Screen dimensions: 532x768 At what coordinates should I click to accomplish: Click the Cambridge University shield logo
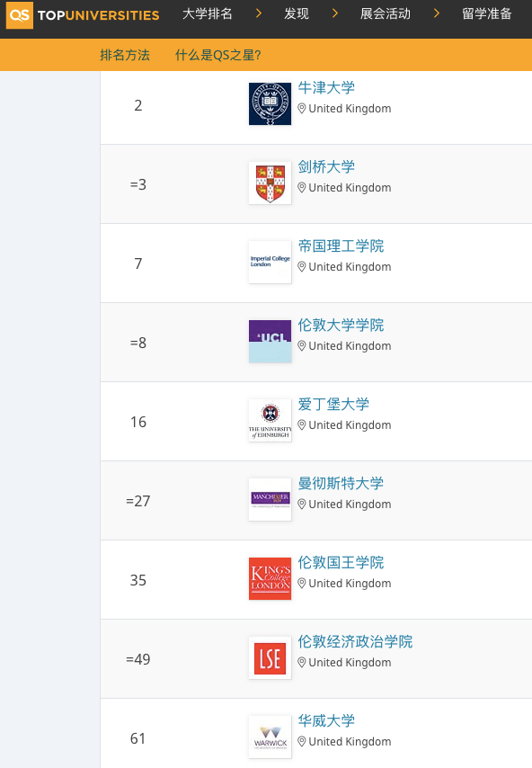pos(270,183)
